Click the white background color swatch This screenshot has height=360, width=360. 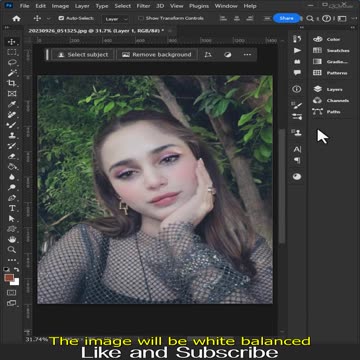tap(15, 282)
